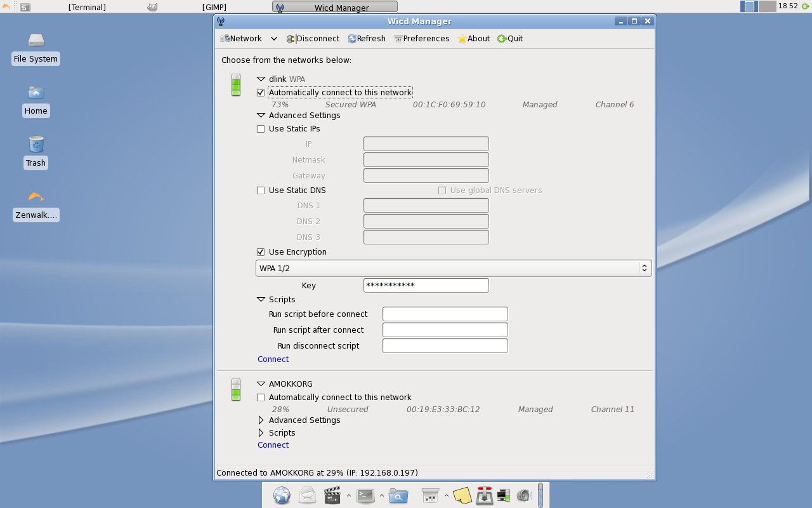Click the dlink MAC address 00:1C:F0:69:59:10
Screen dimensions: 812x508
point(449,105)
